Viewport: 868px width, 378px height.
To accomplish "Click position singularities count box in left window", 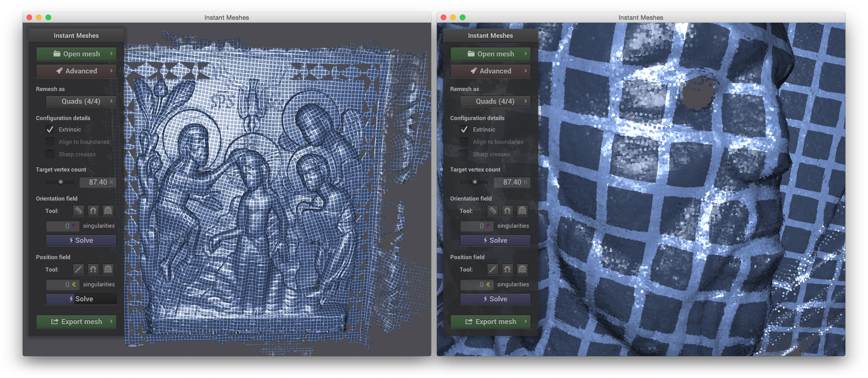I will pos(62,285).
